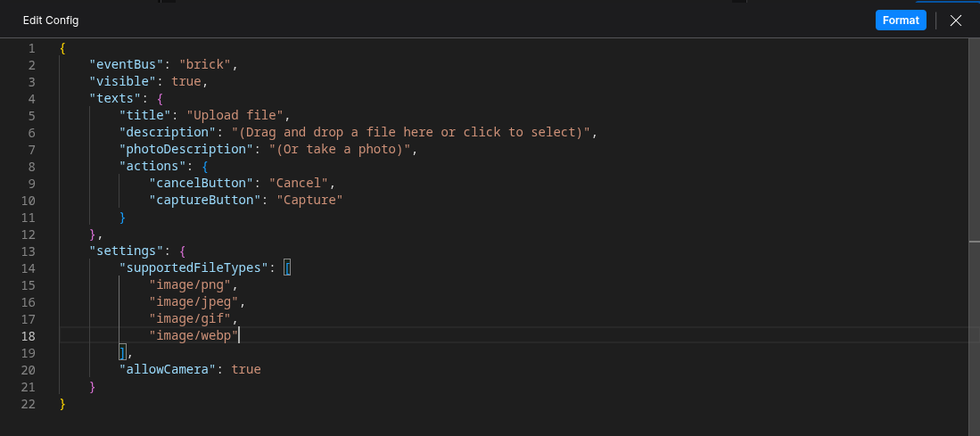Screen dimensions: 980x436
Task: Click line number 4 in gutter
Action: (x=31, y=99)
